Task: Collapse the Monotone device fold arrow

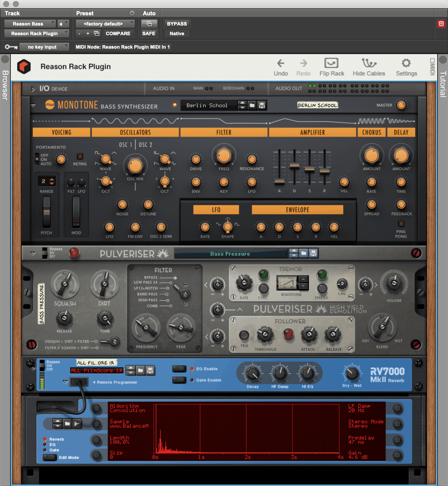Action: [33, 105]
